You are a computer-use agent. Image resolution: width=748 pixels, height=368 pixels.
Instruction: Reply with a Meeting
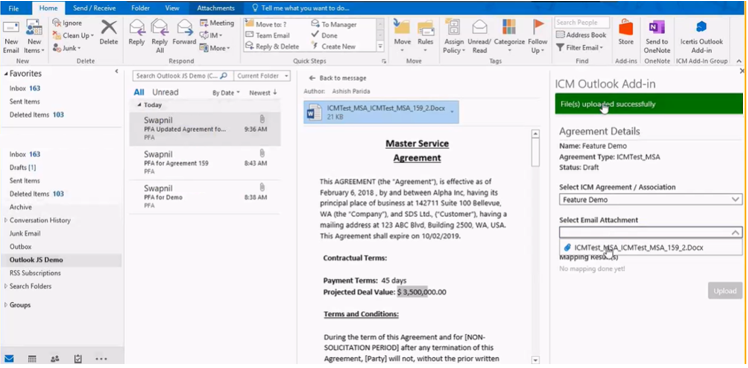217,23
